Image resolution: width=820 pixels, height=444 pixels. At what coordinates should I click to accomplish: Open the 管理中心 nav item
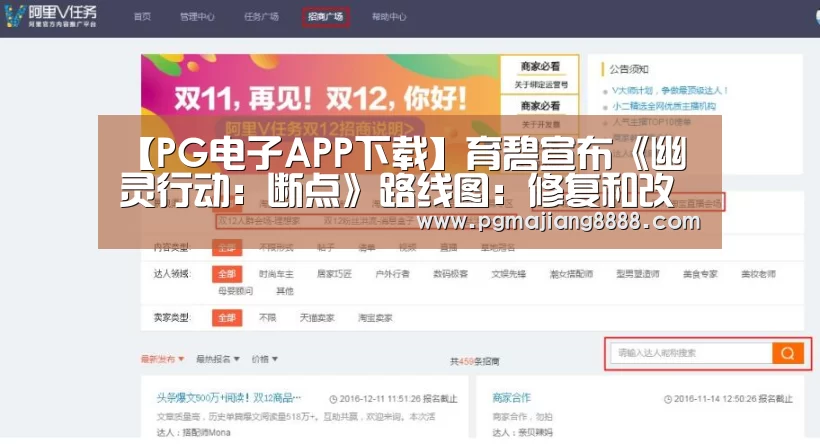coord(197,17)
